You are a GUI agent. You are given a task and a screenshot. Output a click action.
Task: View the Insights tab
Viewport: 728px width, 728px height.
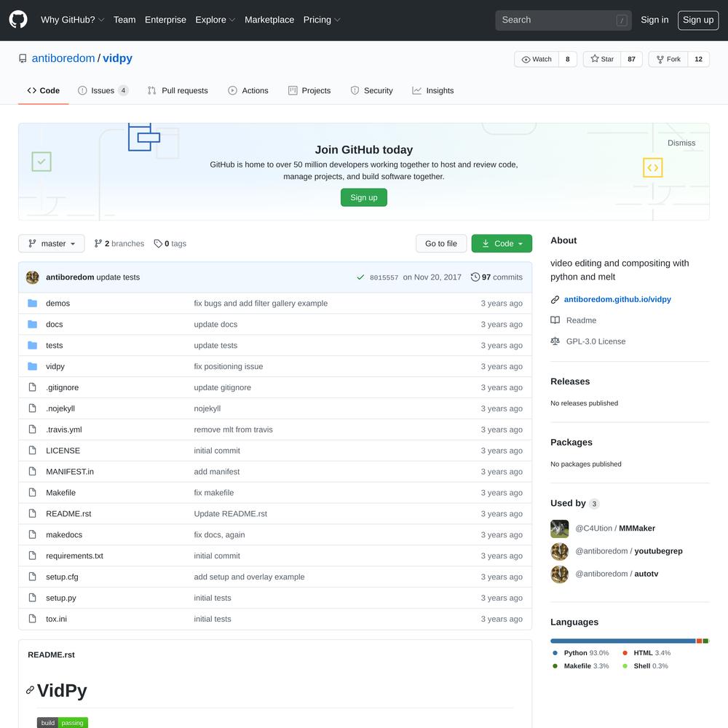click(x=432, y=90)
